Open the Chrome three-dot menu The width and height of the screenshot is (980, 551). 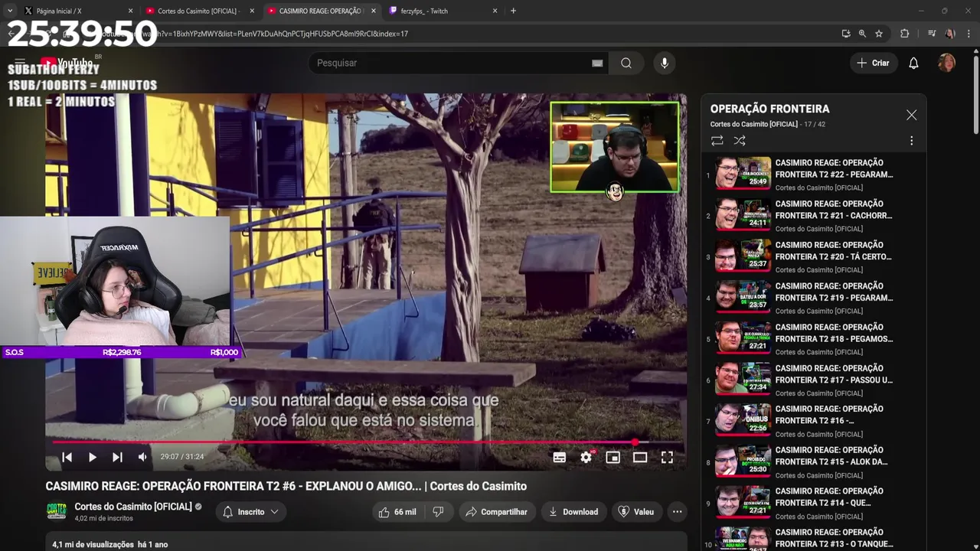tap(968, 34)
